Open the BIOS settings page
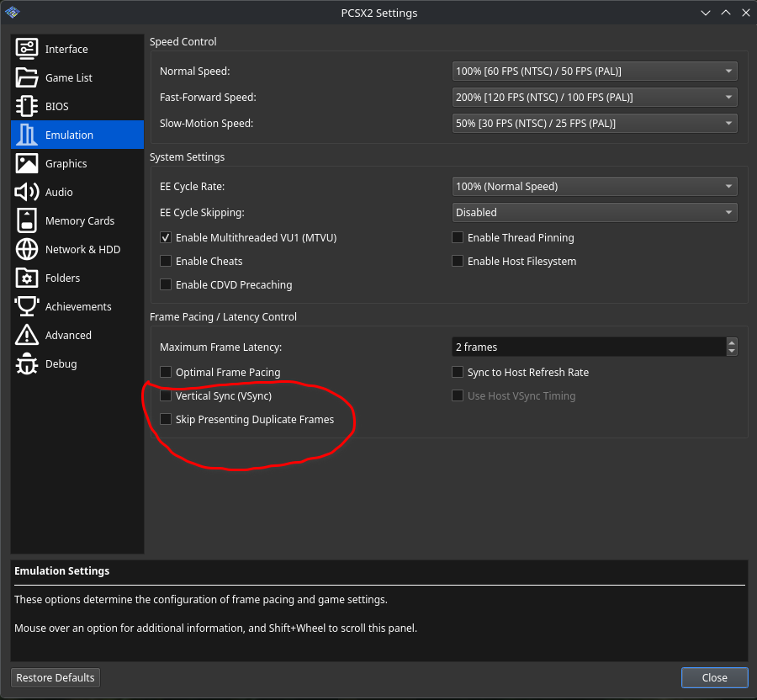Image resolution: width=757 pixels, height=700 pixels. click(77, 106)
